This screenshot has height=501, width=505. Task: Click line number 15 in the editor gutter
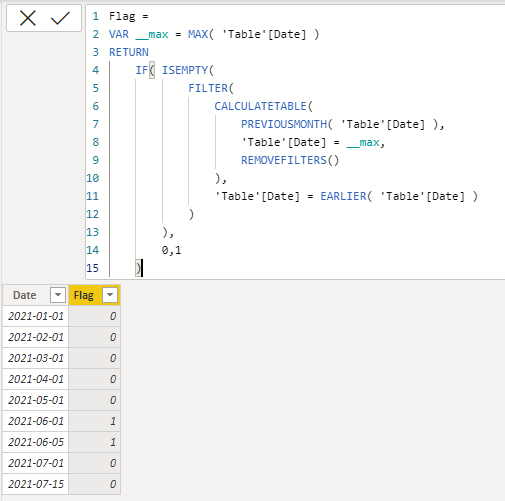point(93,268)
